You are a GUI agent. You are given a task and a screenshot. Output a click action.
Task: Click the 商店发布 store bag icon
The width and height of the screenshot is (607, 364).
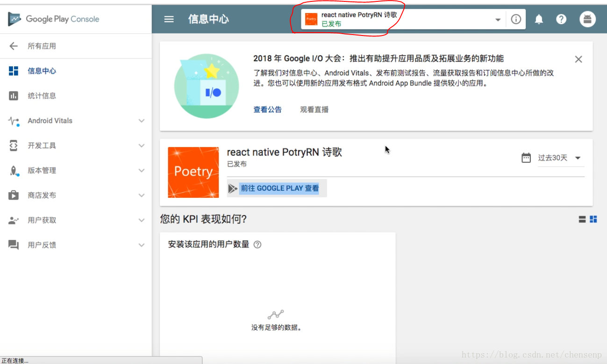coord(14,196)
